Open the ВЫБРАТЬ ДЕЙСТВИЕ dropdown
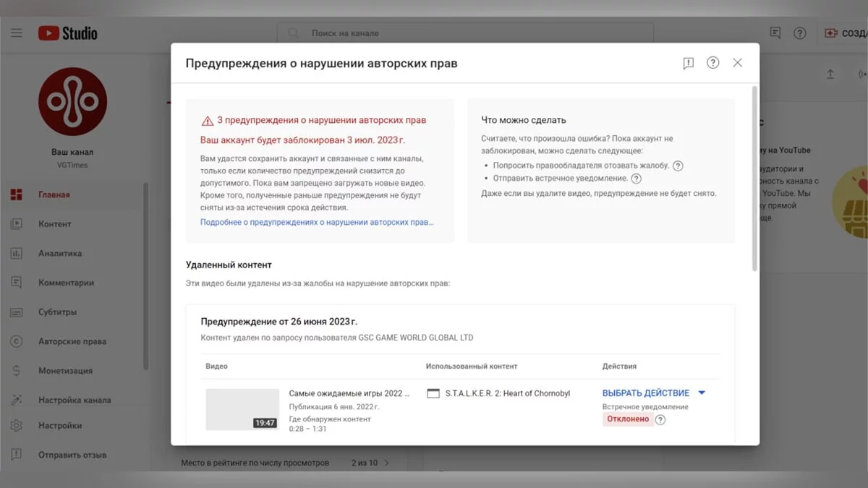The width and height of the screenshot is (868, 488). click(x=653, y=393)
